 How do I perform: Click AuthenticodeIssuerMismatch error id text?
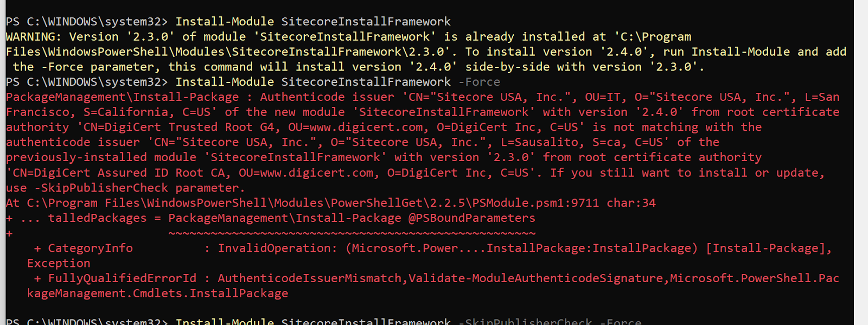pos(310,278)
